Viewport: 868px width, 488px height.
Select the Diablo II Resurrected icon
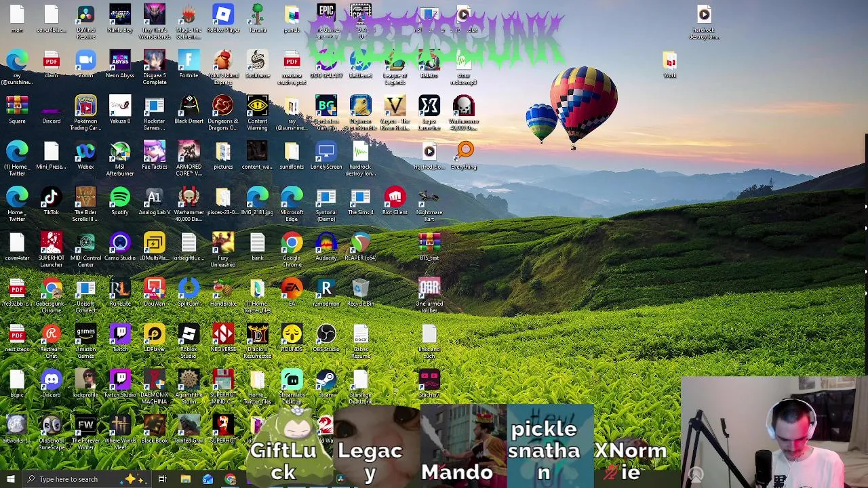257,341
